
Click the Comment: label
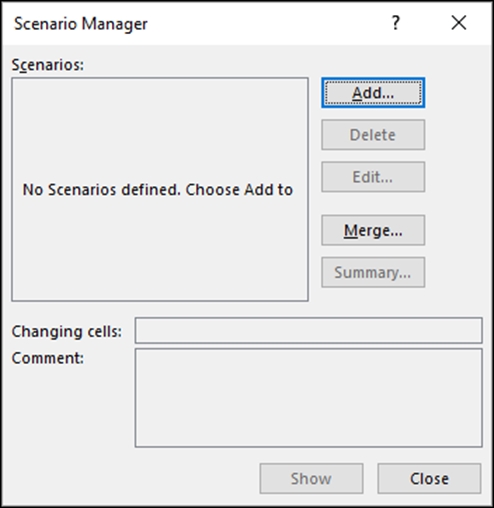click(x=48, y=358)
